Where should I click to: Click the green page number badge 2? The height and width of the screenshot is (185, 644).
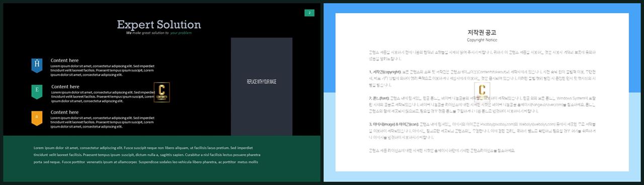click(309, 13)
